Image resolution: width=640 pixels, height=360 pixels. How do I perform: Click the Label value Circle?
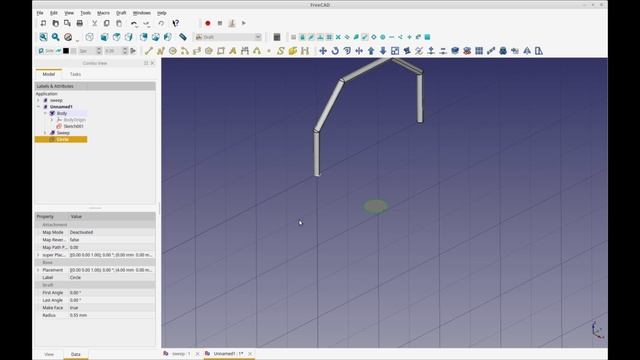(x=111, y=278)
